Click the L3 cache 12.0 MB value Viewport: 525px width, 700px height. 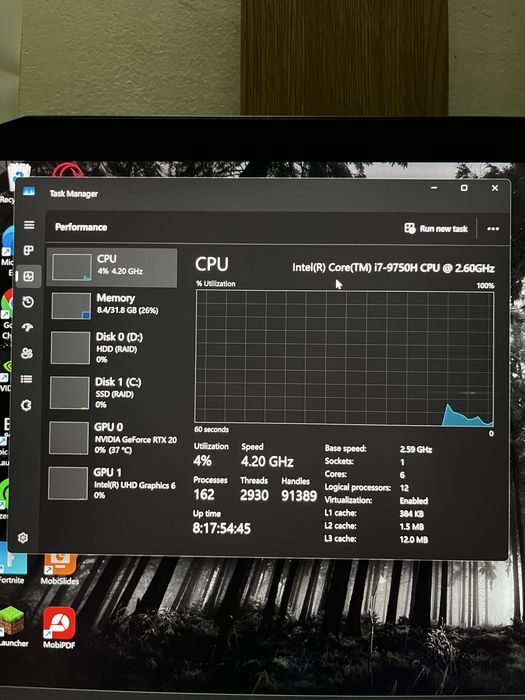pyautogui.click(x=414, y=540)
